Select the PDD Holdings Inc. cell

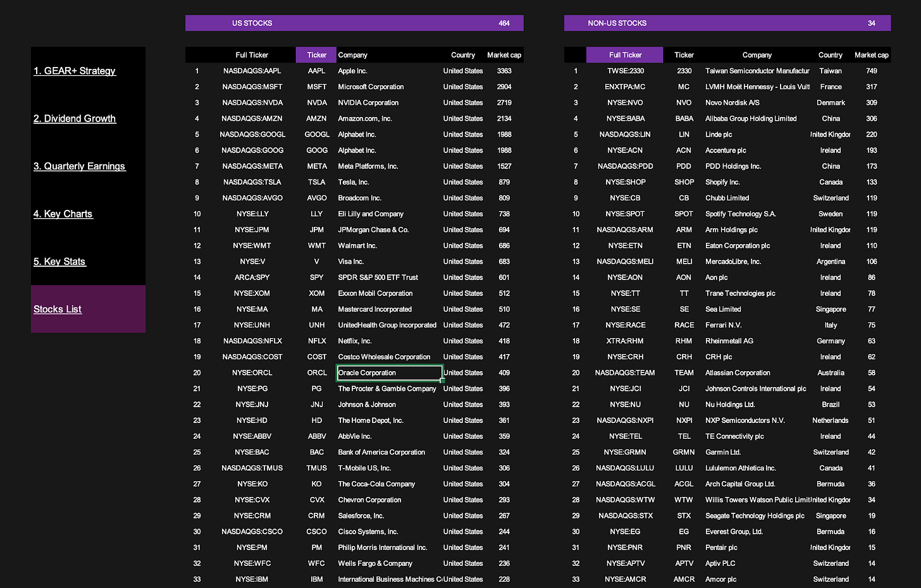coord(733,166)
